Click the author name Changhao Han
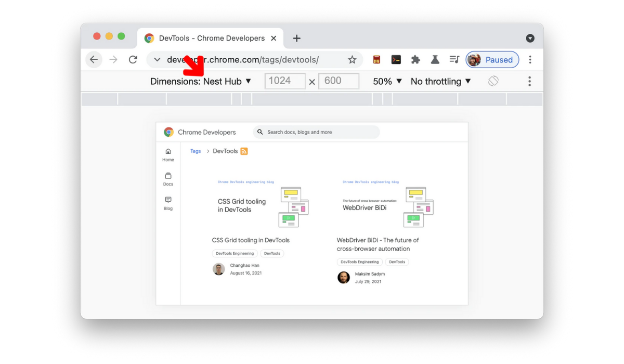Screen dimensions: 624x364 coord(245,266)
